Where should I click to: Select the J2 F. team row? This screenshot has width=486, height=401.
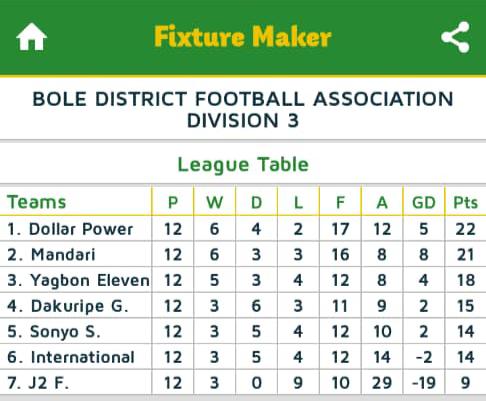click(243, 383)
